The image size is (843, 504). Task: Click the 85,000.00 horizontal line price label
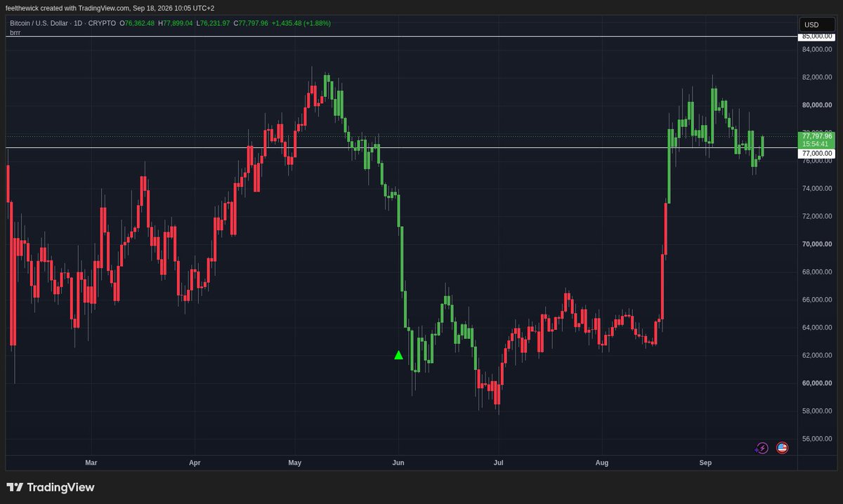point(816,37)
